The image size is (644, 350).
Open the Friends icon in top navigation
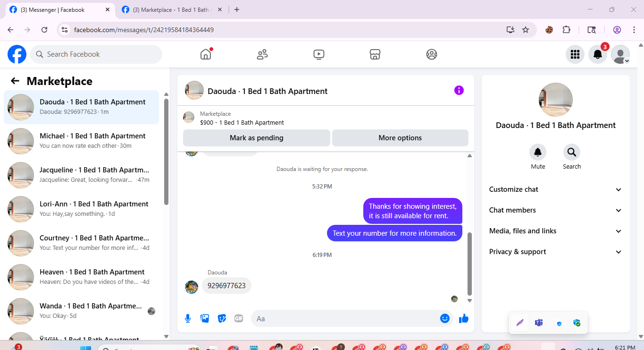click(262, 54)
